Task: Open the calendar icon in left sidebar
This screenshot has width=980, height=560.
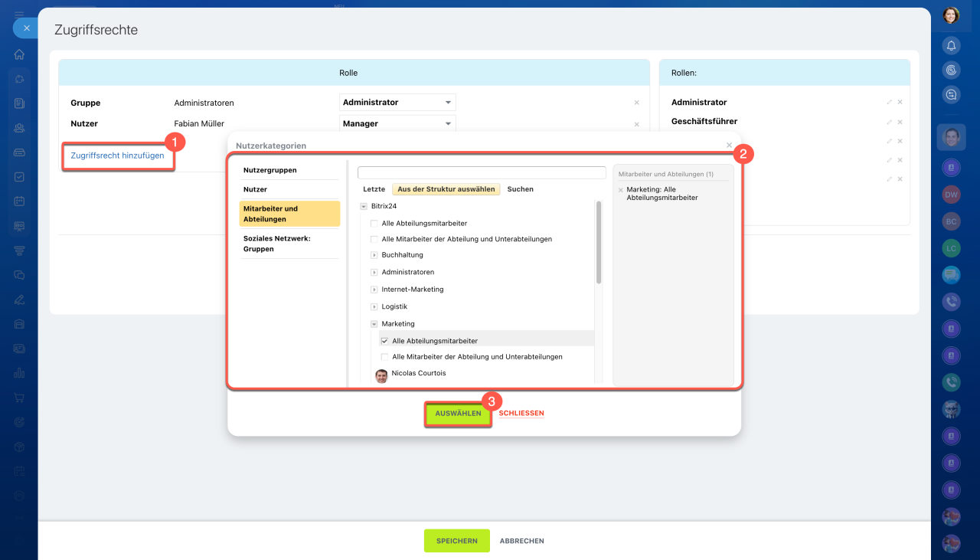Action: (x=19, y=201)
